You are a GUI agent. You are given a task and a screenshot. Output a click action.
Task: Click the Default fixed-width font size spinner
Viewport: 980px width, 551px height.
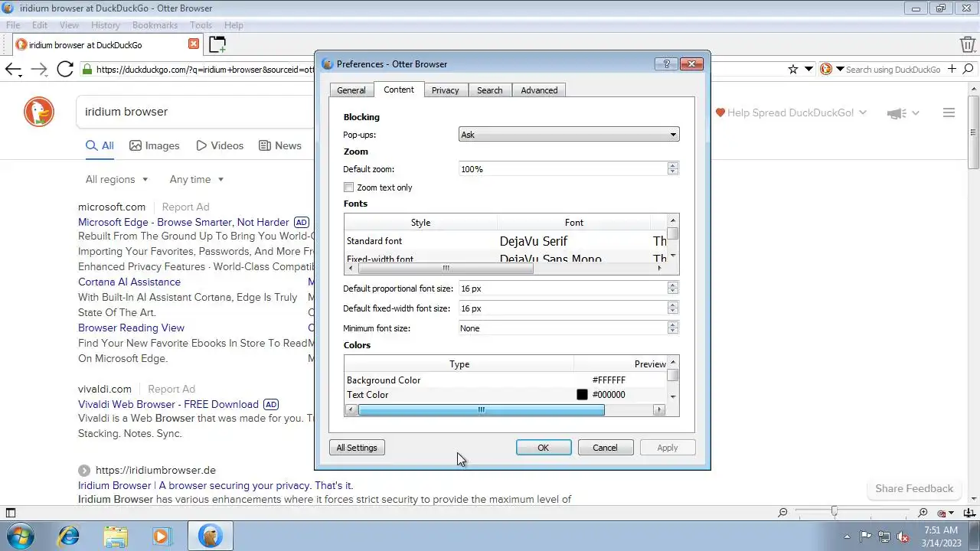[x=672, y=308]
